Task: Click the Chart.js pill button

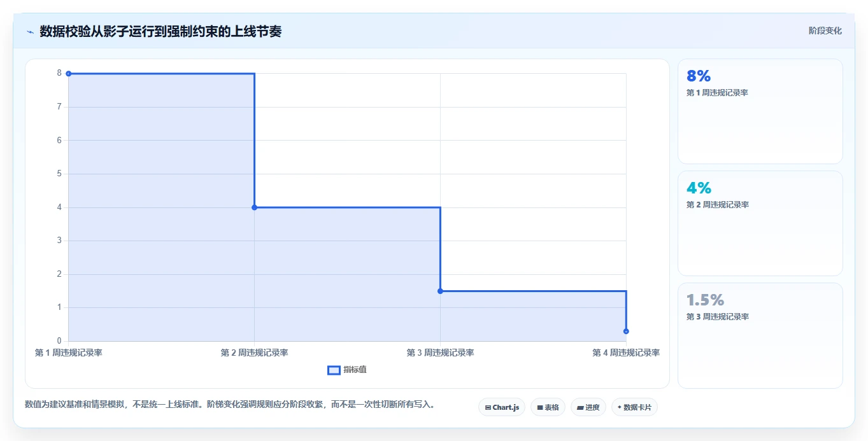Action: tap(502, 407)
